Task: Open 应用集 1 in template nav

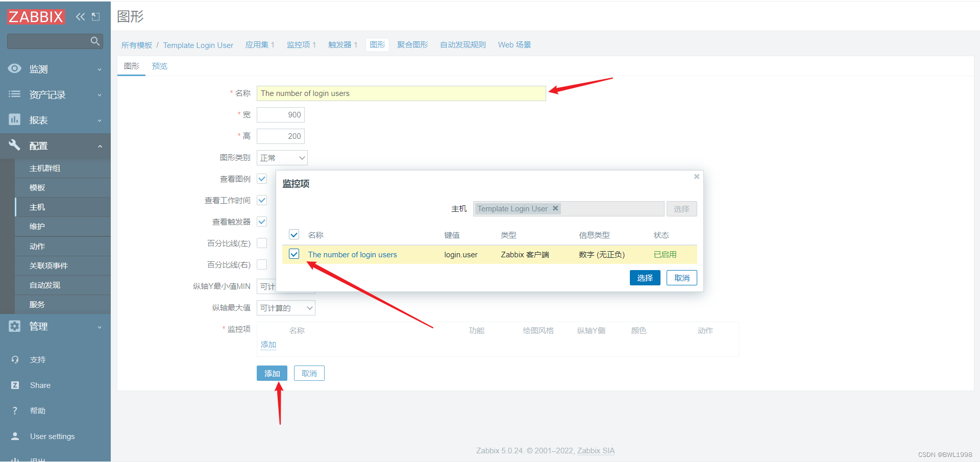Action: [260, 45]
